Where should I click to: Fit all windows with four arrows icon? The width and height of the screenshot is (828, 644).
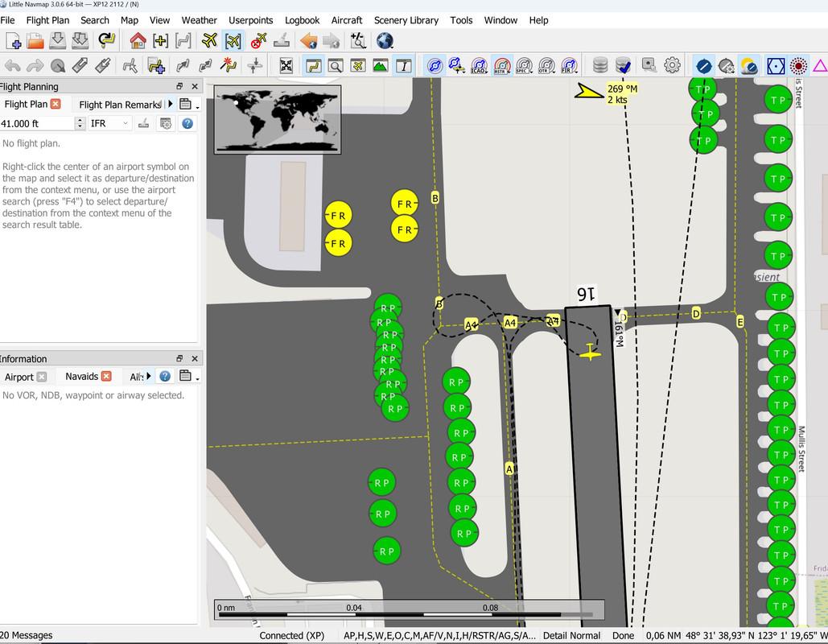286,65
